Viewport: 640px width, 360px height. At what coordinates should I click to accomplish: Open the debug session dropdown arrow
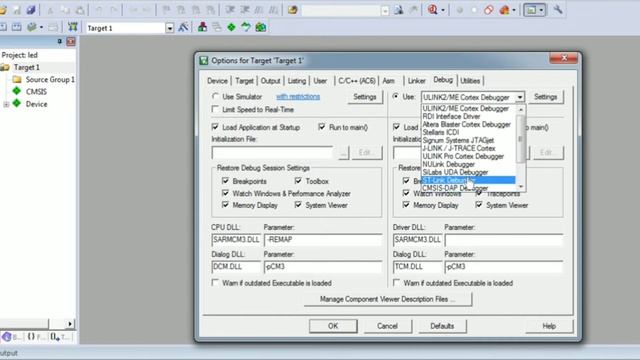443,10
